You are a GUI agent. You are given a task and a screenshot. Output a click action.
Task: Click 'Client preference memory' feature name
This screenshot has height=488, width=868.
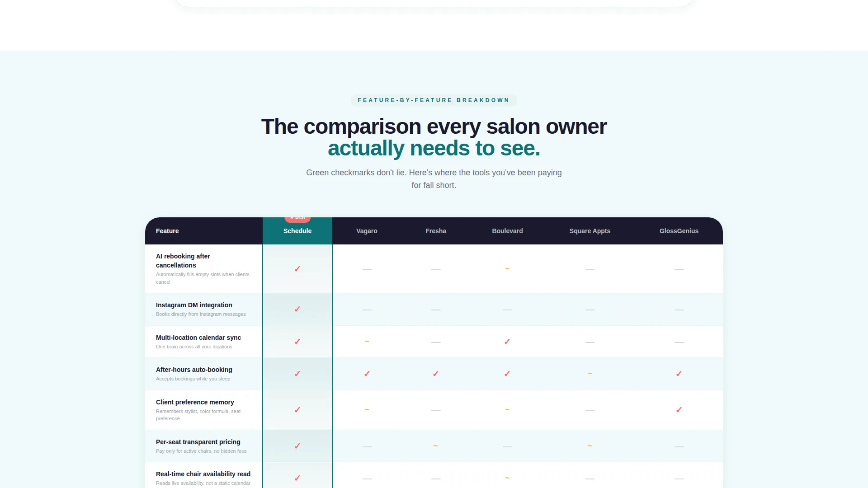pos(195,402)
